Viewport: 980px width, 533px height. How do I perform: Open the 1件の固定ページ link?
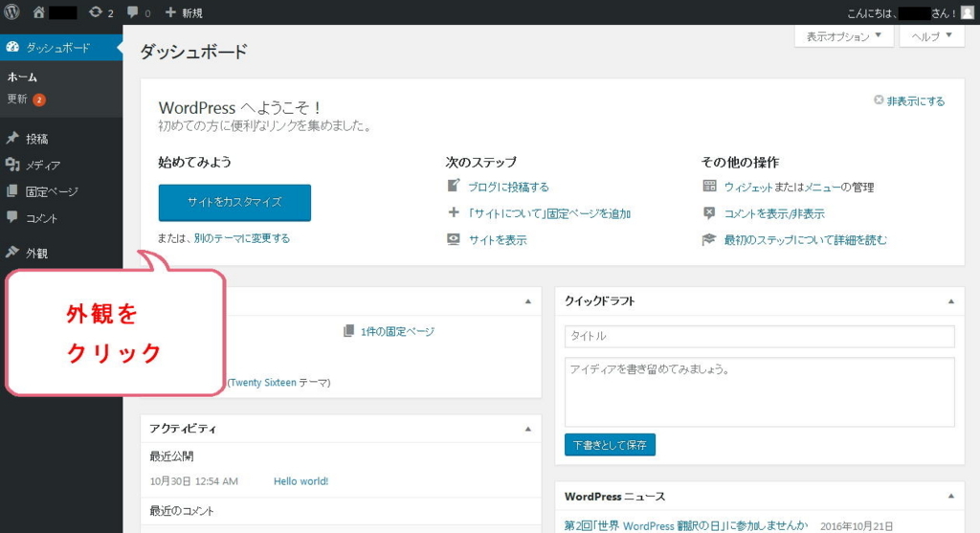pos(397,331)
